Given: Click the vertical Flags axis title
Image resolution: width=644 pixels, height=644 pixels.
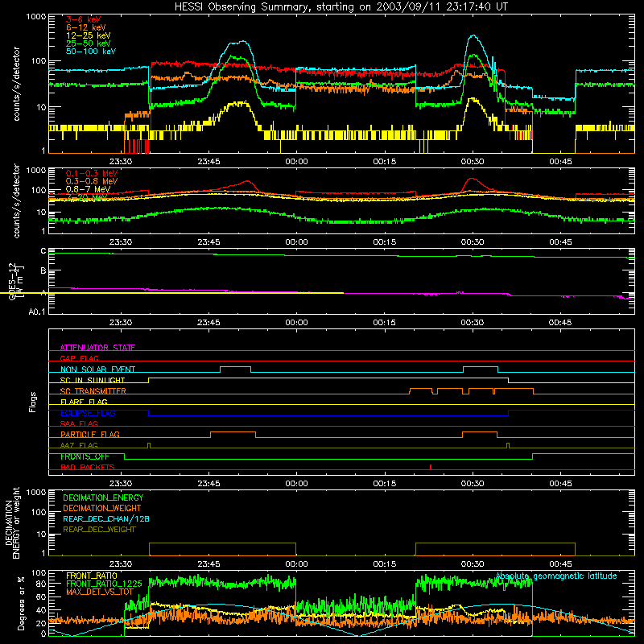Looking at the screenshot, I should pos(33,402).
